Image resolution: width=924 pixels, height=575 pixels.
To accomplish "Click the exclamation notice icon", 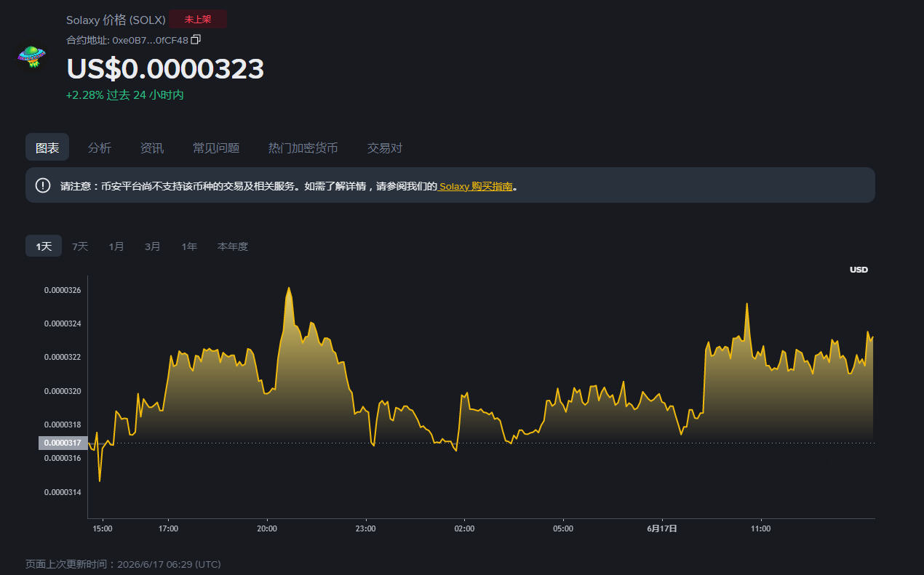I will pyautogui.click(x=43, y=185).
